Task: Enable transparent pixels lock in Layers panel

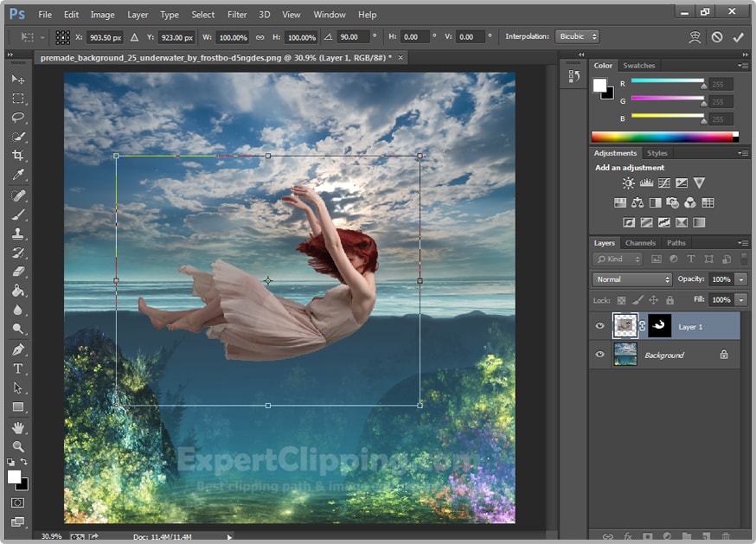Action: [621, 299]
